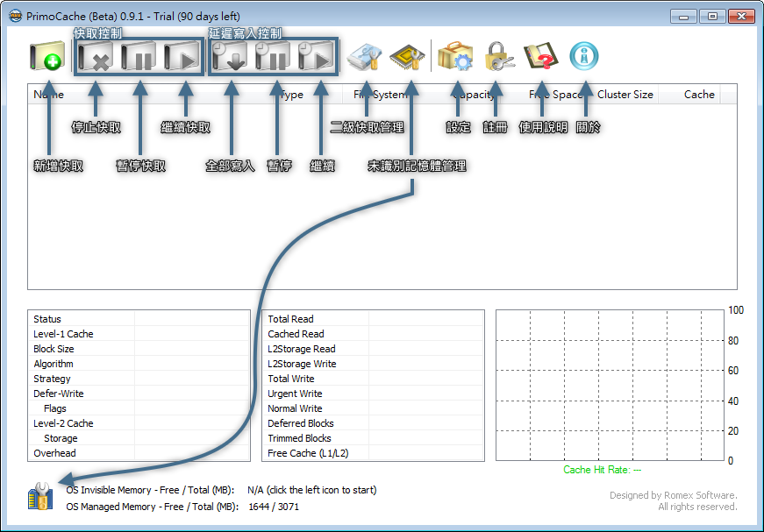Sort by File System column header
This screenshot has height=532, width=764.
tap(380, 94)
